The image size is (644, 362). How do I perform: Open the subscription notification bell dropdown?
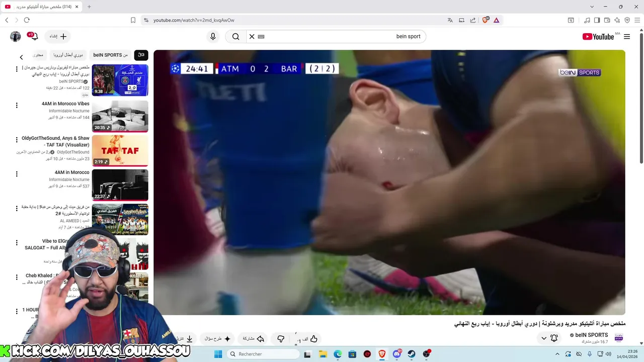tap(549, 338)
